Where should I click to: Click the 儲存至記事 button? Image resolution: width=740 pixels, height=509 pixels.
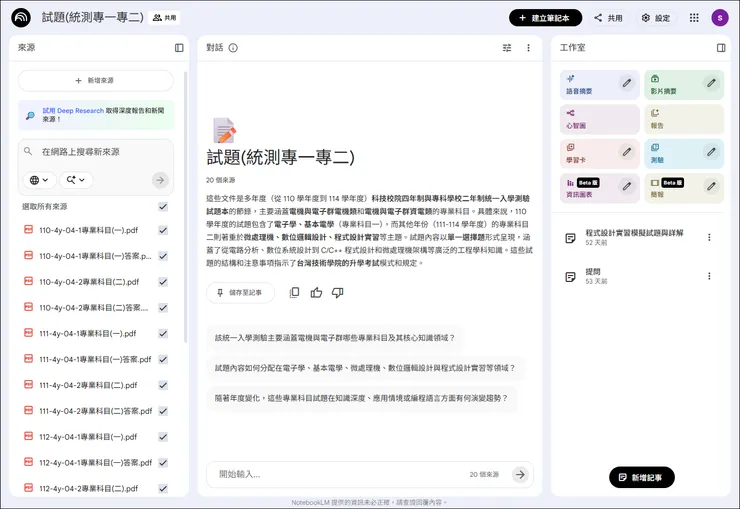tap(240, 293)
